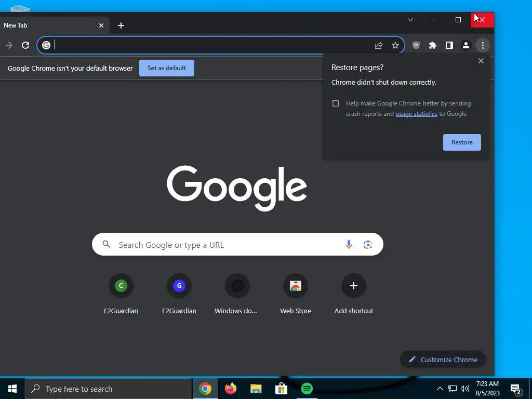Open the profile avatar menu
Screen dimensions: 532x399
[x=466, y=45]
